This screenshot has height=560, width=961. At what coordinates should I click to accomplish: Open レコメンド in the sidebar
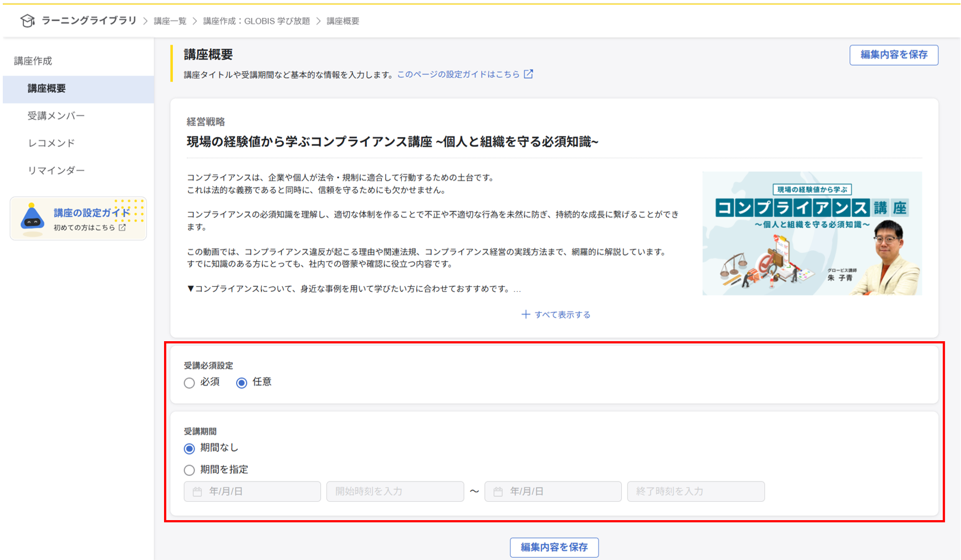(x=51, y=143)
